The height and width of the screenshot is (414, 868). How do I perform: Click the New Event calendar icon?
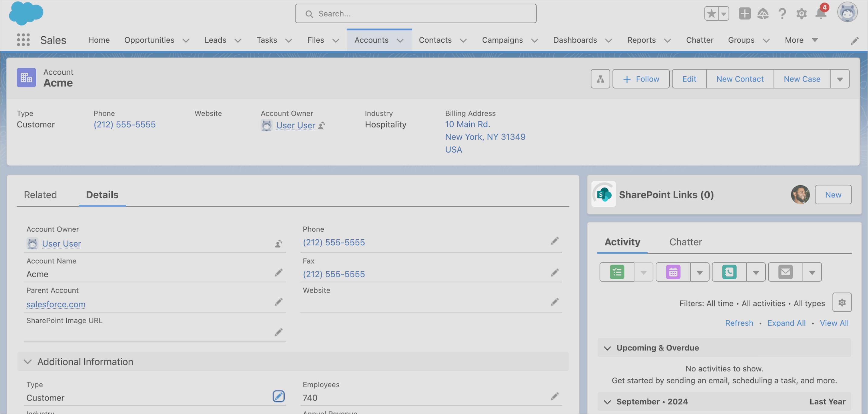tap(673, 272)
